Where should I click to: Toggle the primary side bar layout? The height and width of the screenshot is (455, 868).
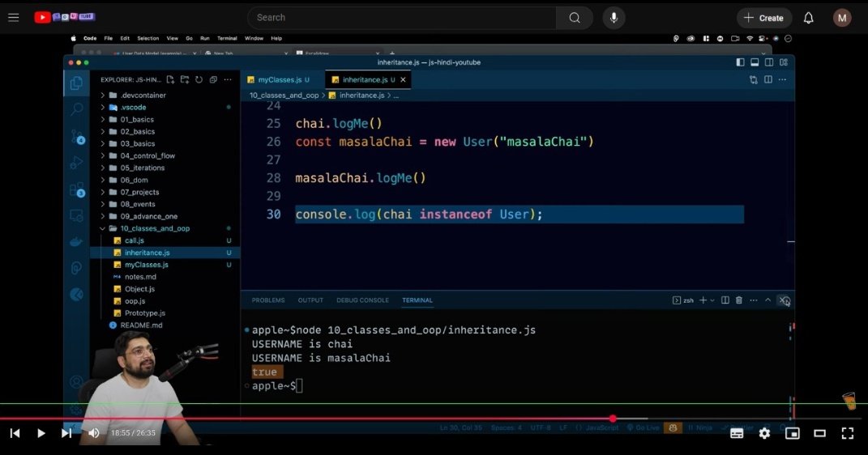[740, 62]
